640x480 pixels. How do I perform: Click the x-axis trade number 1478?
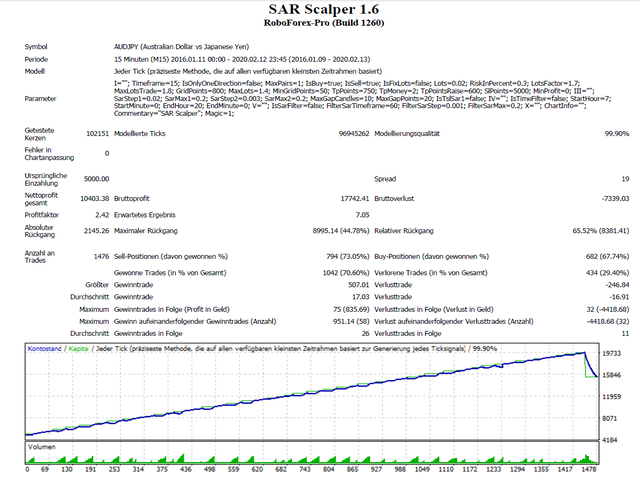click(589, 469)
